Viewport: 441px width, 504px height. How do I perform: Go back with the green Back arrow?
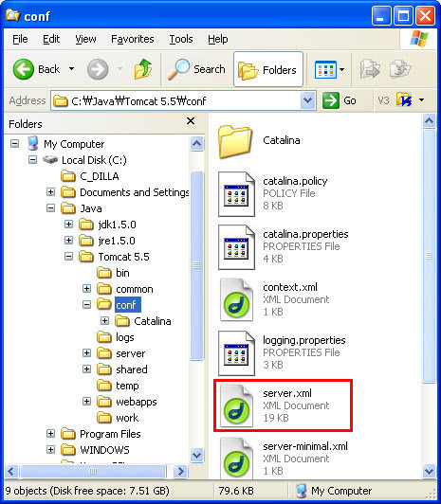click(23, 69)
